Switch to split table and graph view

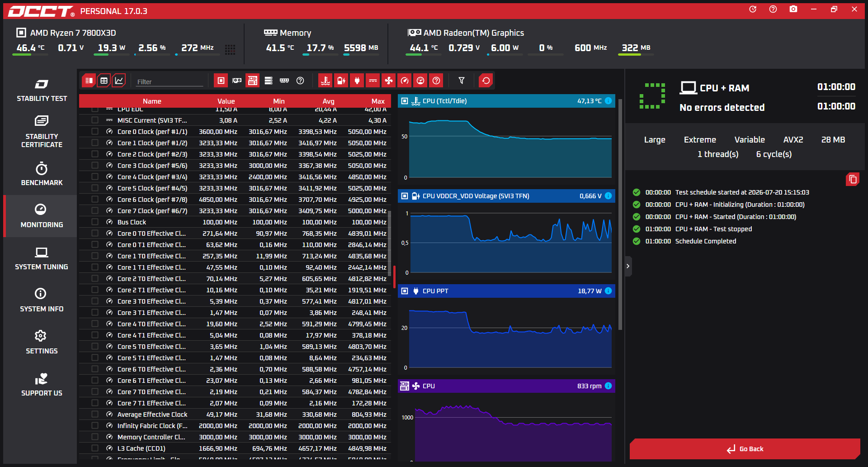click(89, 81)
